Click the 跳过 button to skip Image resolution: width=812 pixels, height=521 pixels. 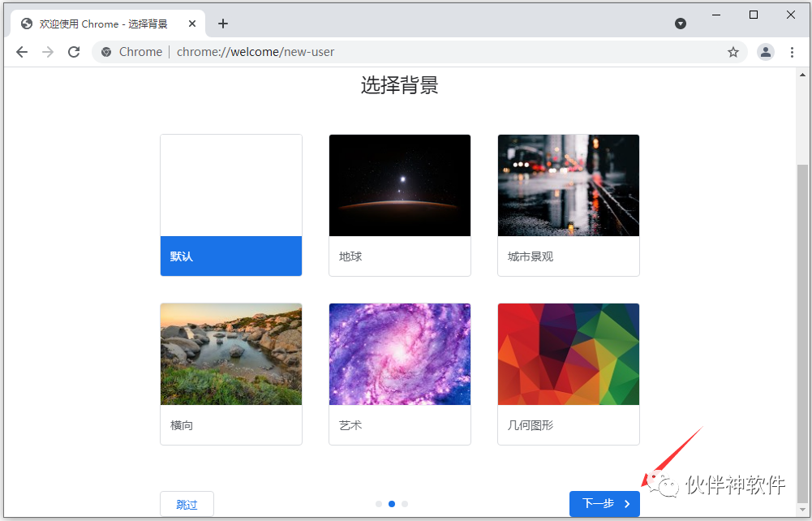pos(187,504)
